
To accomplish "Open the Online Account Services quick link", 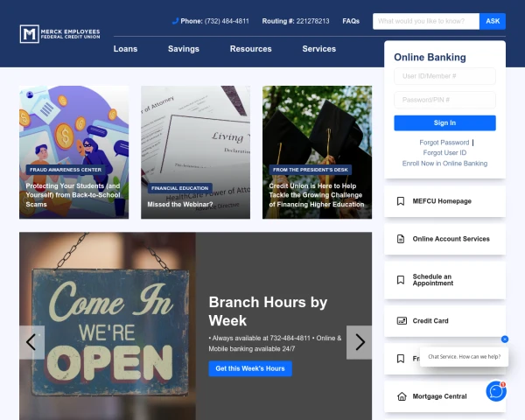I will [x=444, y=239].
